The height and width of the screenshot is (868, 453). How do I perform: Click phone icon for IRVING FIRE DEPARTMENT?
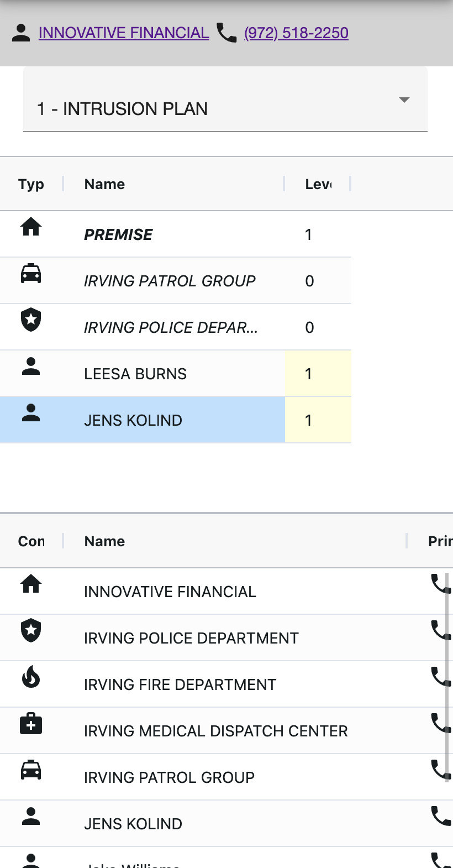441,677
